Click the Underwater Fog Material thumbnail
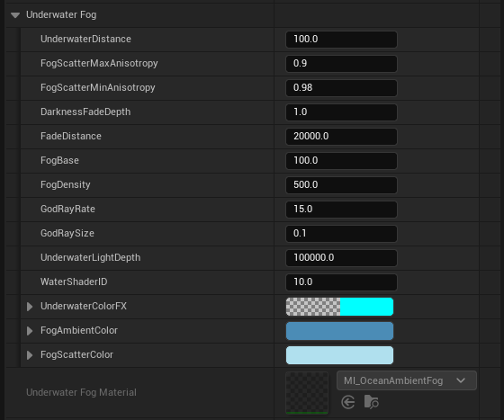This screenshot has height=420, width=504. pyautogui.click(x=307, y=392)
